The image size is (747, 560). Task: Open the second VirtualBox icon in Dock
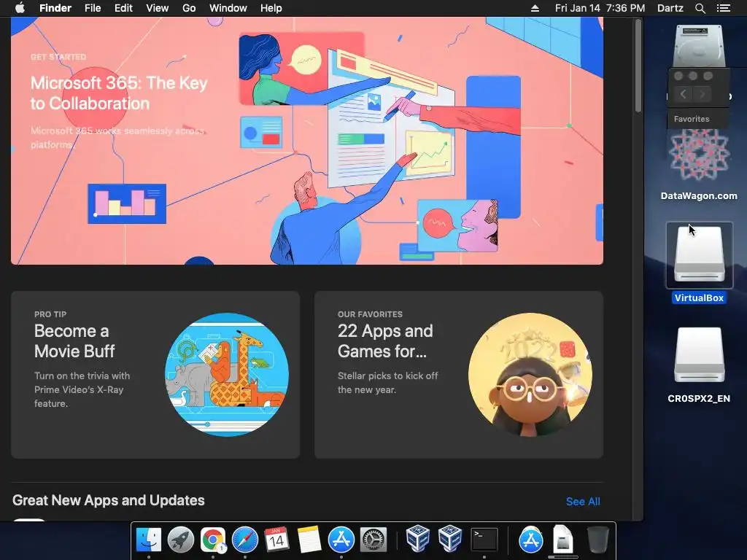450,539
